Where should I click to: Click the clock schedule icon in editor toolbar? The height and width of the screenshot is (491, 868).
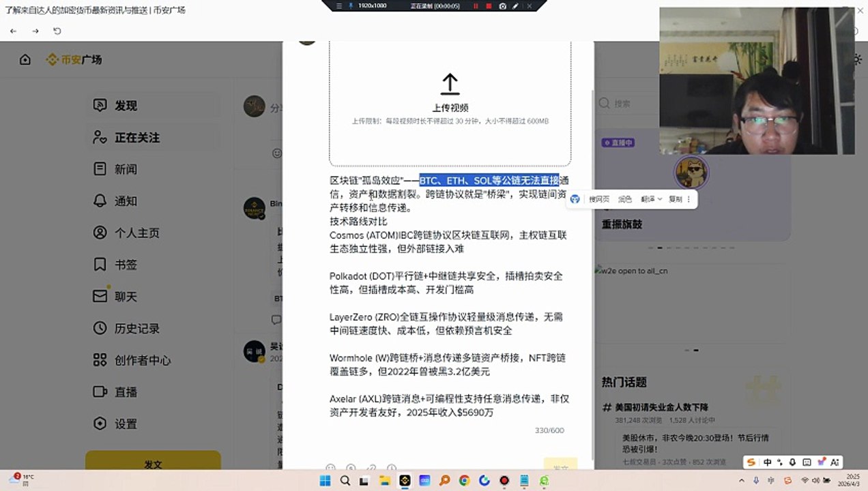click(392, 468)
